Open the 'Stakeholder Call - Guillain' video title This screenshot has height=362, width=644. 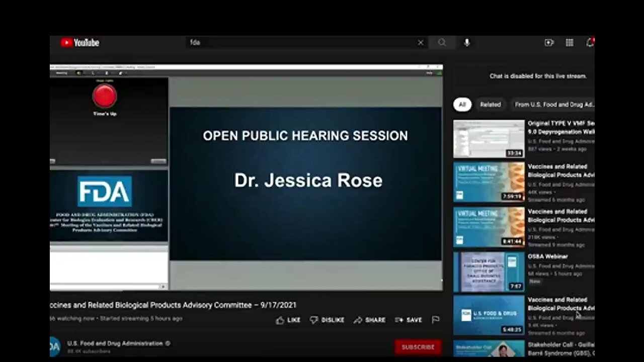point(561,348)
